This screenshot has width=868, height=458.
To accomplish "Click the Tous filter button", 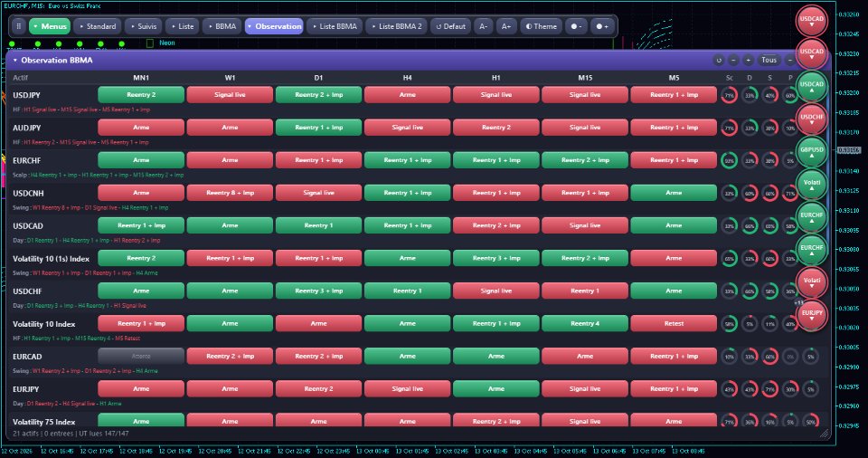I will point(769,60).
